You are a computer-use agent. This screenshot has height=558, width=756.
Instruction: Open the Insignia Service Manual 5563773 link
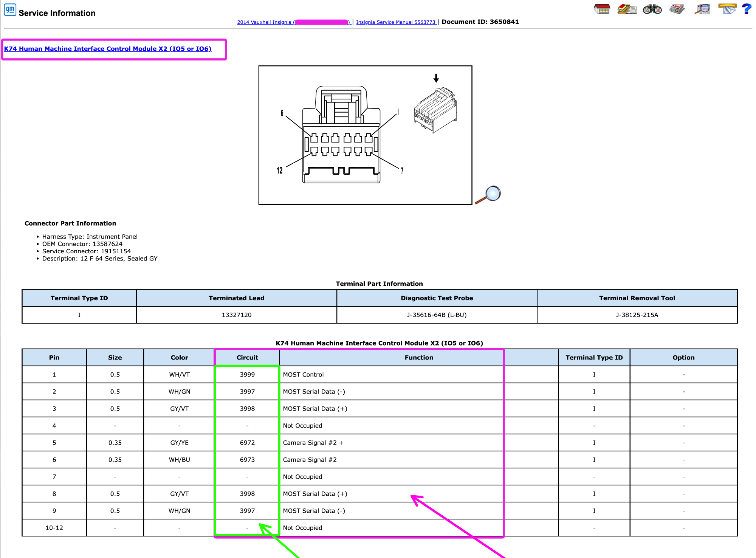(396, 22)
